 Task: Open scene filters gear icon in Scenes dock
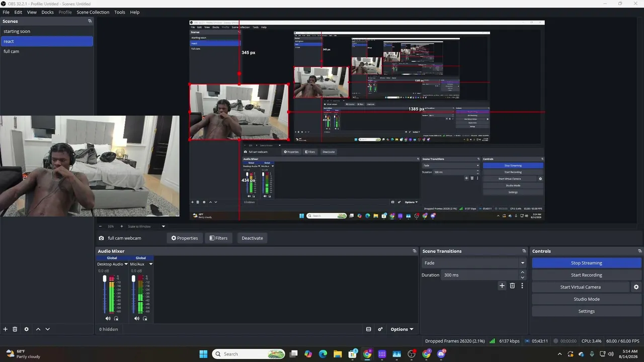coord(27,329)
